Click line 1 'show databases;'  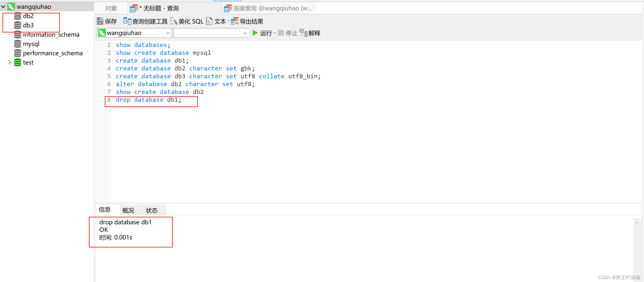pyautogui.click(x=143, y=45)
